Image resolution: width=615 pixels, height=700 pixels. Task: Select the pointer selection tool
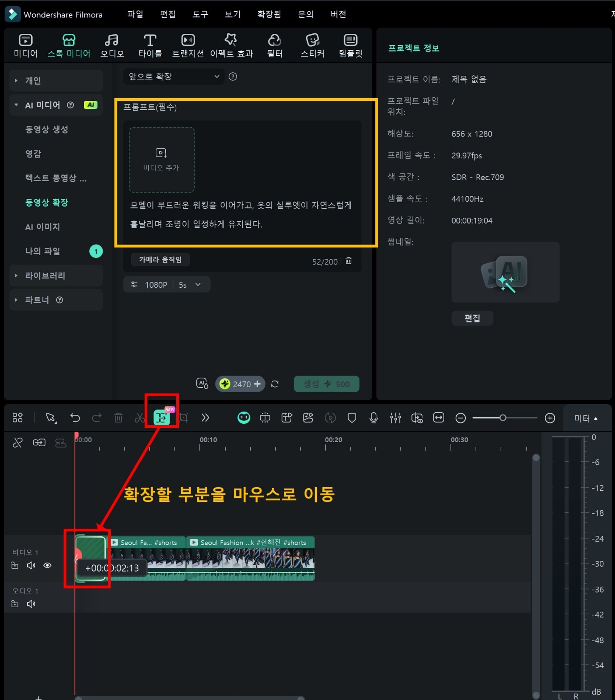click(x=50, y=418)
